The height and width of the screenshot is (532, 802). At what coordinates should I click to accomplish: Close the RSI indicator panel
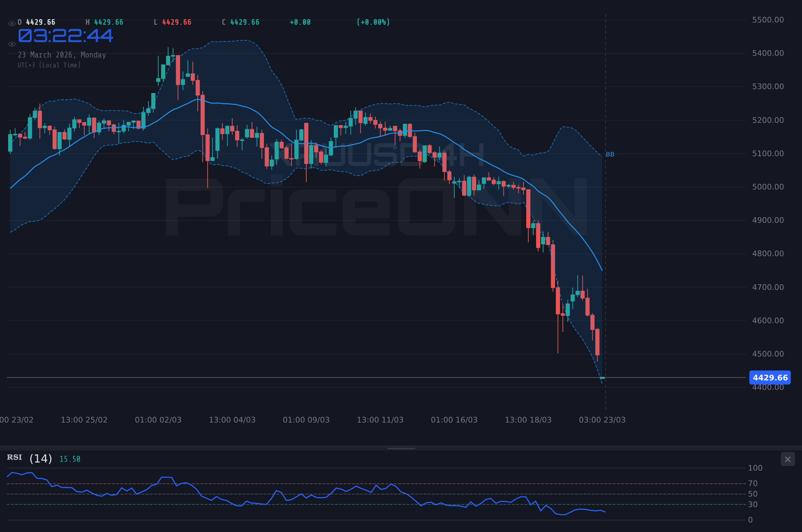788,459
